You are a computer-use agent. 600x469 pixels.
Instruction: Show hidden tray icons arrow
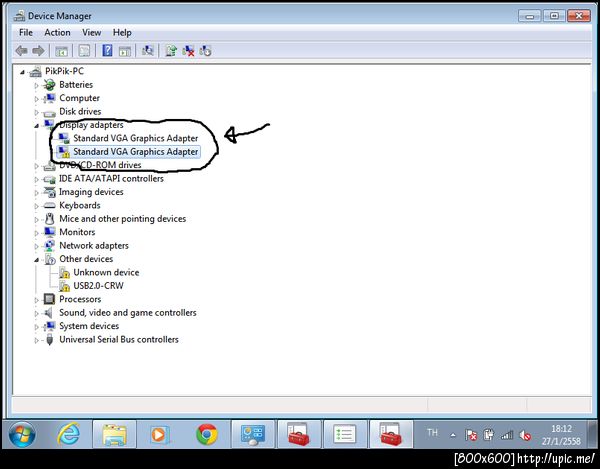pos(453,435)
